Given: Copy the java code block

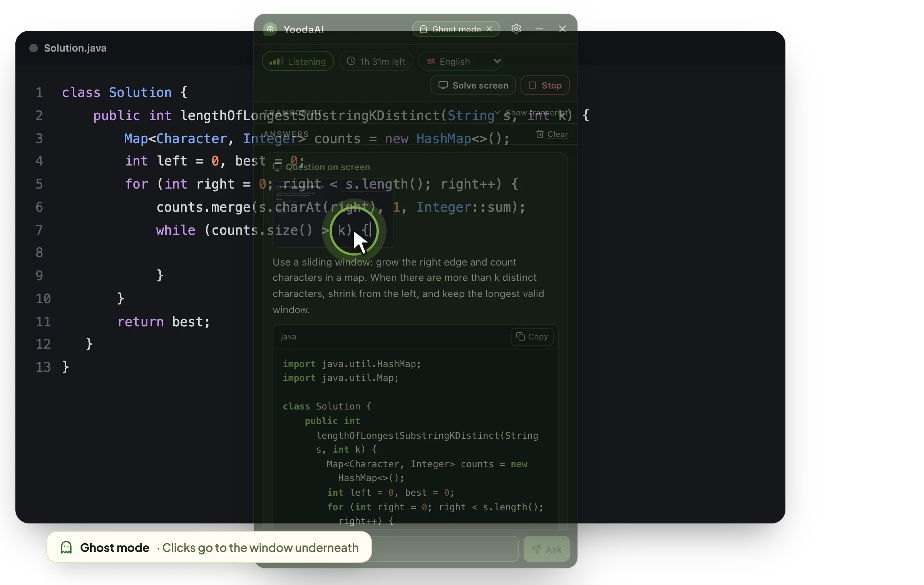Looking at the screenshot, I should (532, 337).
